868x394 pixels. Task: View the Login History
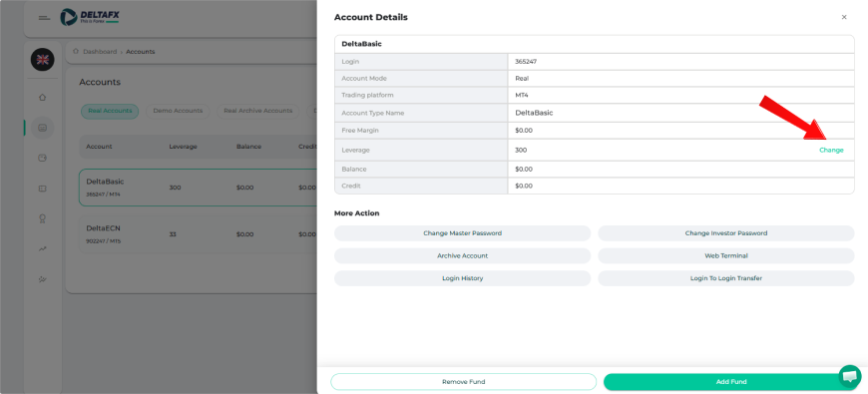coord(462,278)
